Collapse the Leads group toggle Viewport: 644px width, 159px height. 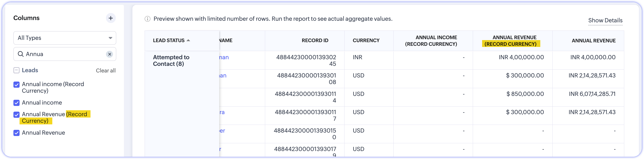[17, 70]
